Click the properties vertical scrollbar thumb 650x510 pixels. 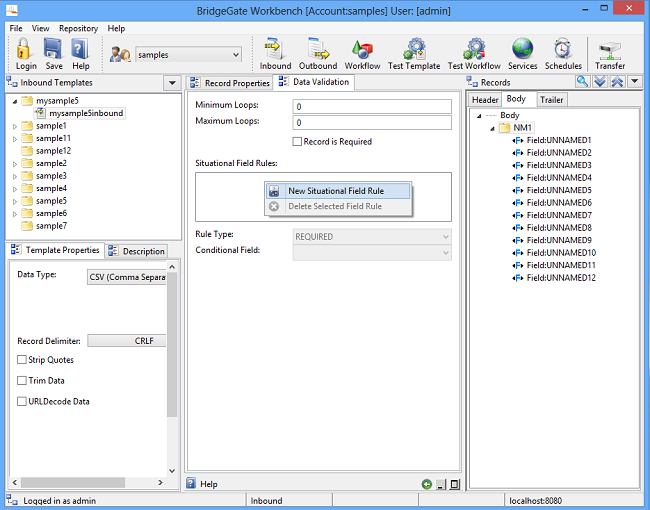click(x=172, y=345)
